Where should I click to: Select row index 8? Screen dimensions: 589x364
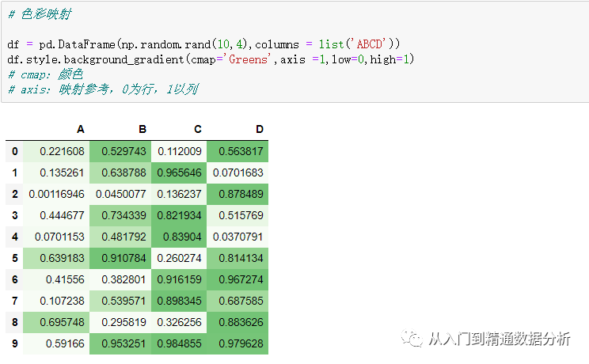(x=15, y=322)
